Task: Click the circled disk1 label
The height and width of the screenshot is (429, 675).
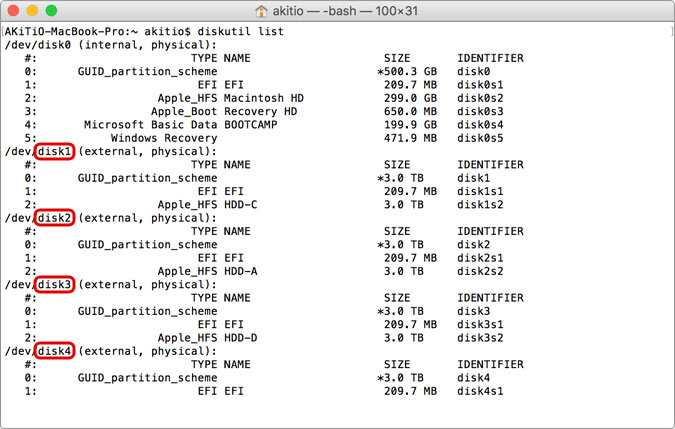Action: 56,151
